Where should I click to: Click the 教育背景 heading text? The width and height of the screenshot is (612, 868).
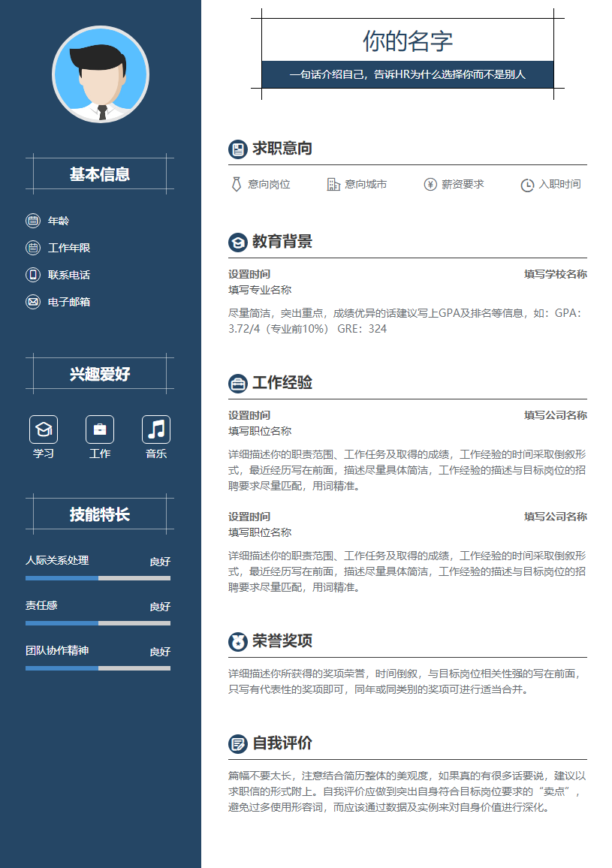coord(282,241)
